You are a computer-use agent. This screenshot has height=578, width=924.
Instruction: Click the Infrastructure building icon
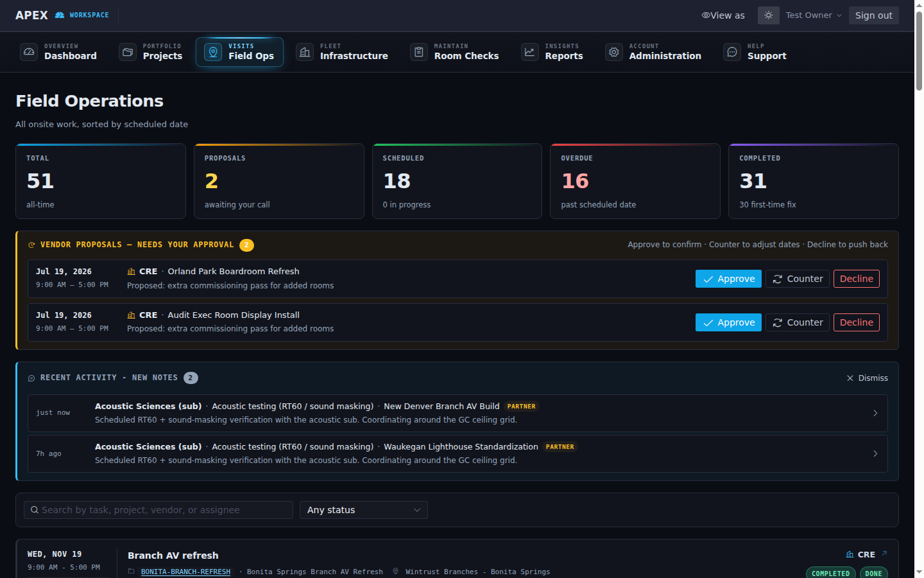pyautogui.click(x=305, y=52)
